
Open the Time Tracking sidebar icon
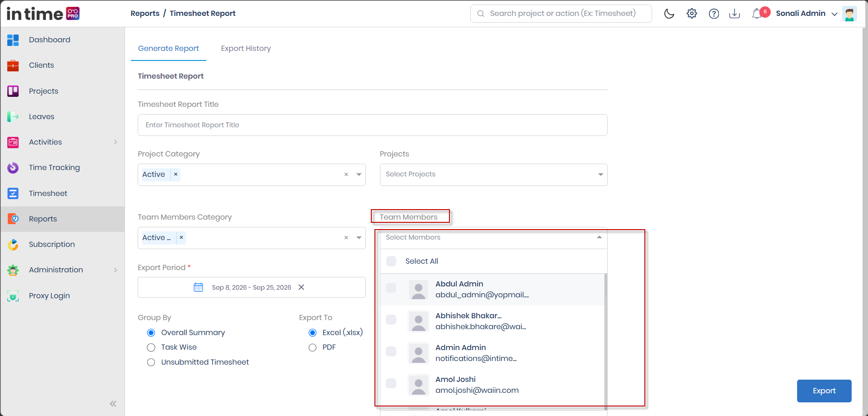(13, 168)
